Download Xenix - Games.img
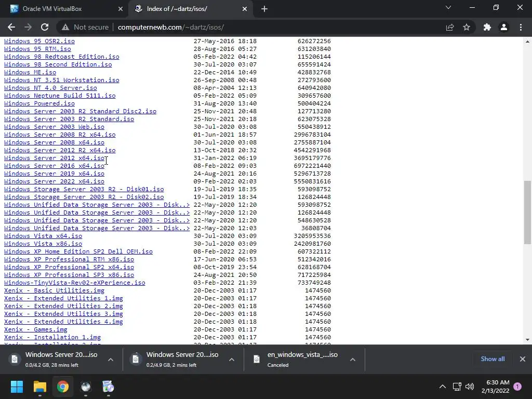This screenshot has width=532, height=399. pos(36,330)
